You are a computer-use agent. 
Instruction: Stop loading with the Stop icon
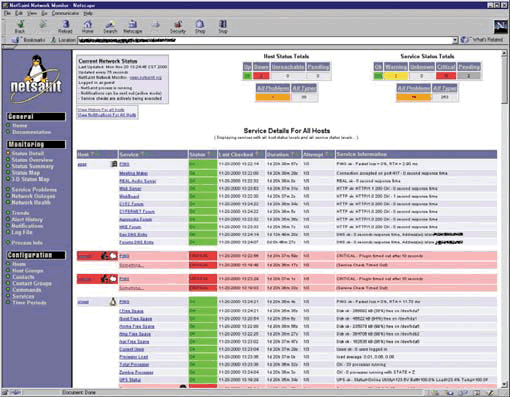pos(223,26)
